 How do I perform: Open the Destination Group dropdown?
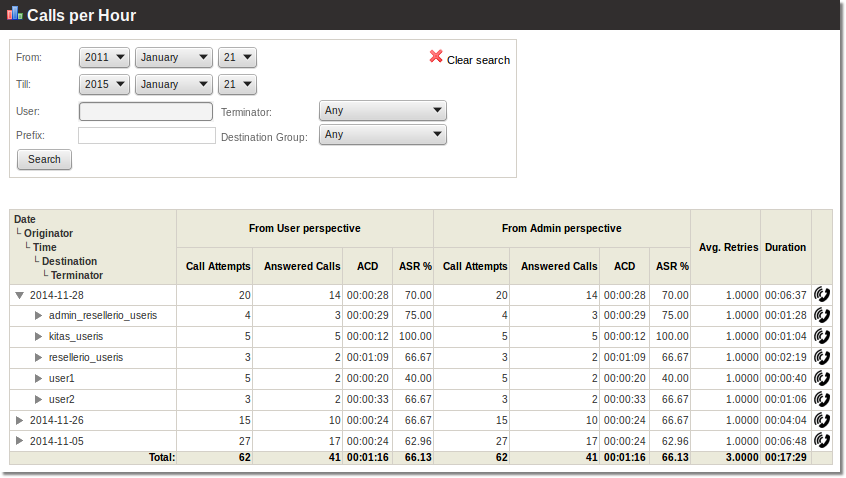pos(382,135)
